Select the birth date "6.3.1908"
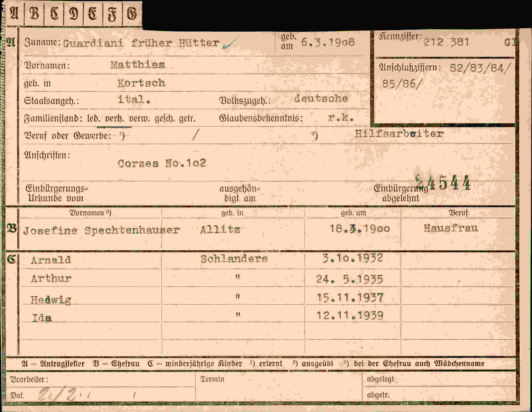The width and height of the screenshot is (532, 412). point(328,42)
